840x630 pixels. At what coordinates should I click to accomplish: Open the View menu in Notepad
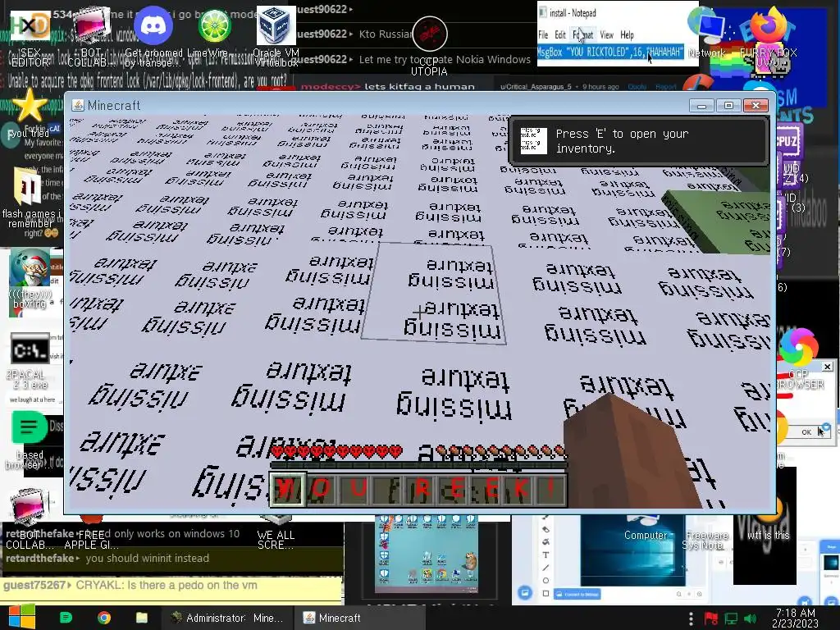(x=606, y=34)
